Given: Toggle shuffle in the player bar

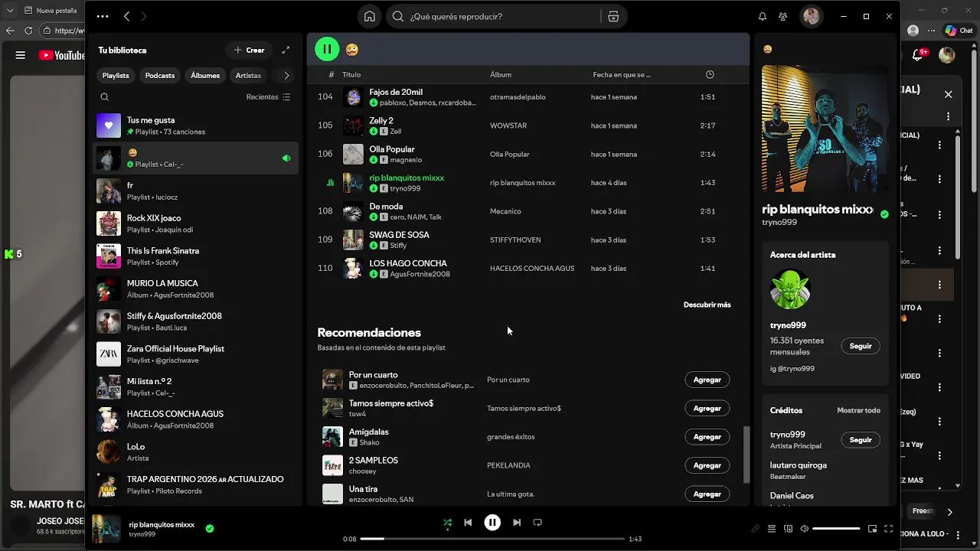Looking at the screenshot, I should [x=447, y=523].
